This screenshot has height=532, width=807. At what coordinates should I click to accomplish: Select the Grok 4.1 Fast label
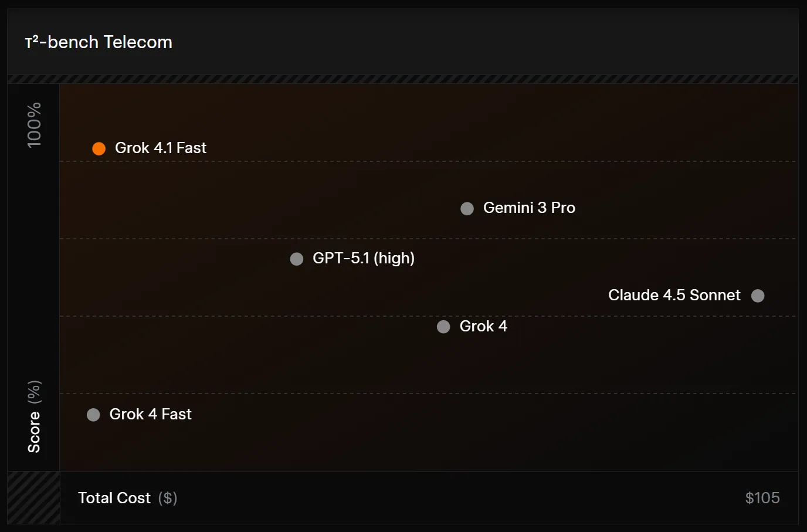tap(161, 148)
